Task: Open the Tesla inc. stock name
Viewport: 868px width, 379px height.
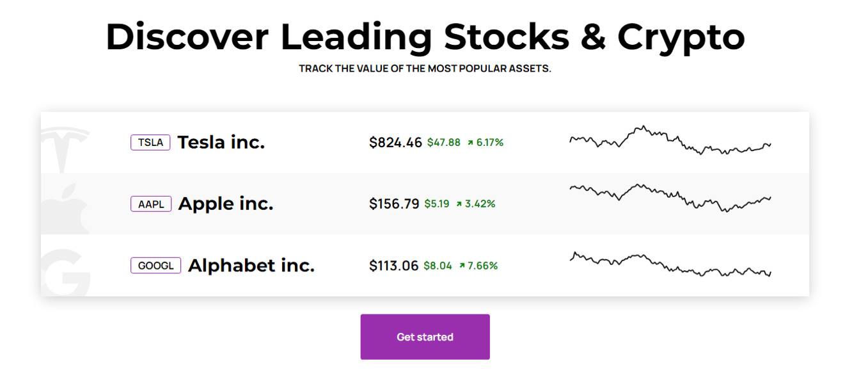Action: pos(221,142)
